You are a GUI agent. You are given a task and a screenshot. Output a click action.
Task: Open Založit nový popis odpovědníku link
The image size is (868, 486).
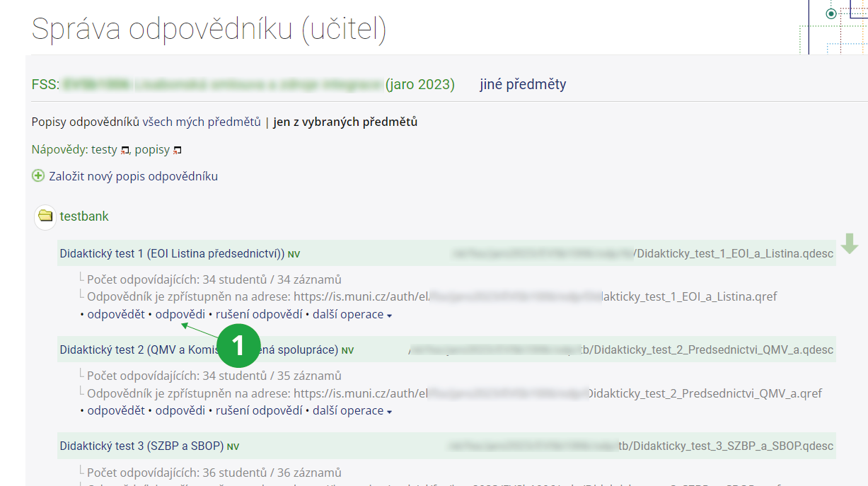[x=133, y=176]
